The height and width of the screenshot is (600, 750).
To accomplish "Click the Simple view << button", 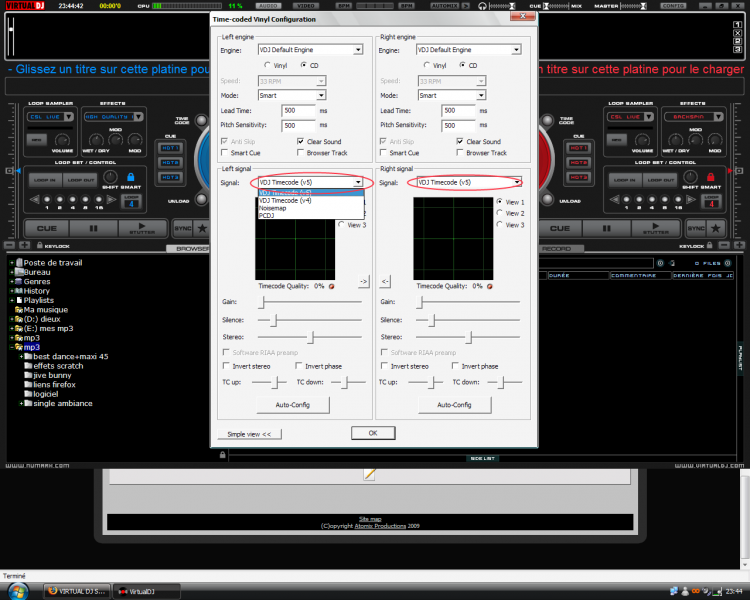I will tap(249, 434).
